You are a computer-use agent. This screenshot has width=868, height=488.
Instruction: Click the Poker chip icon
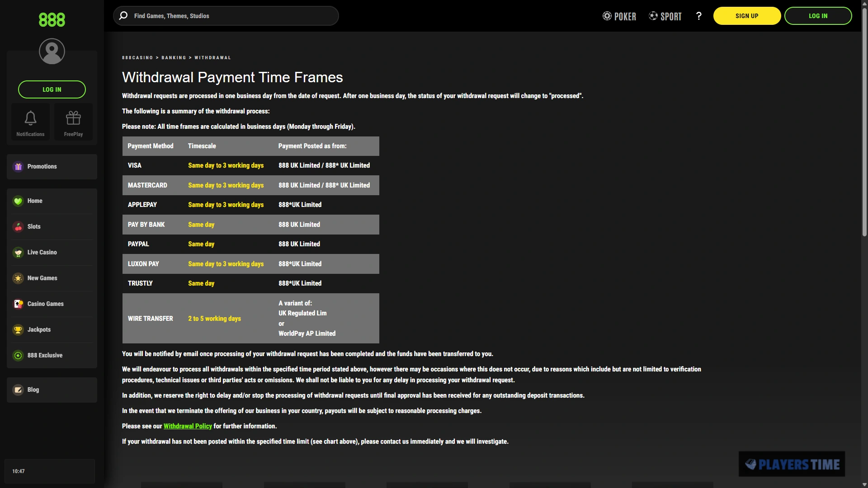[607, 16]
